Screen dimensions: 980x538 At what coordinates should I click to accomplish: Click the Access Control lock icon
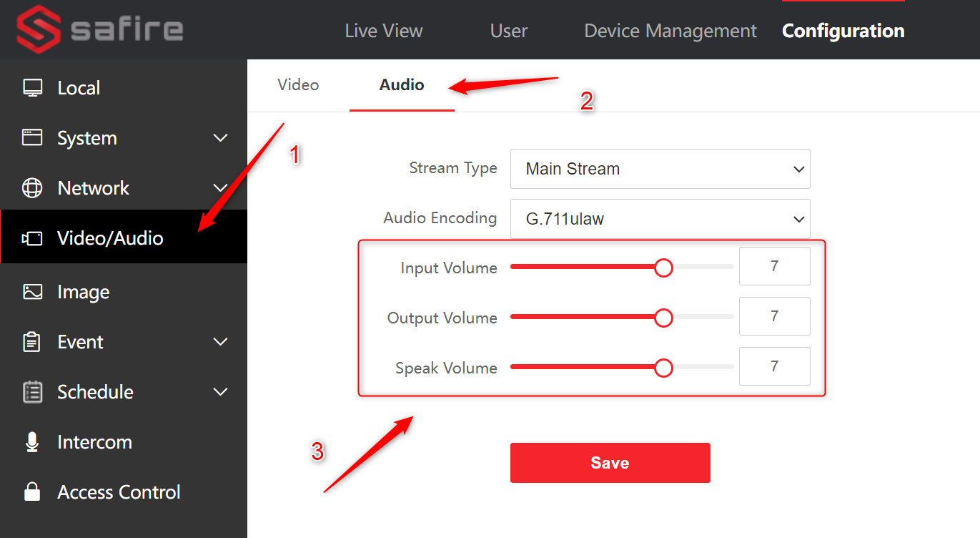[32, 492]
